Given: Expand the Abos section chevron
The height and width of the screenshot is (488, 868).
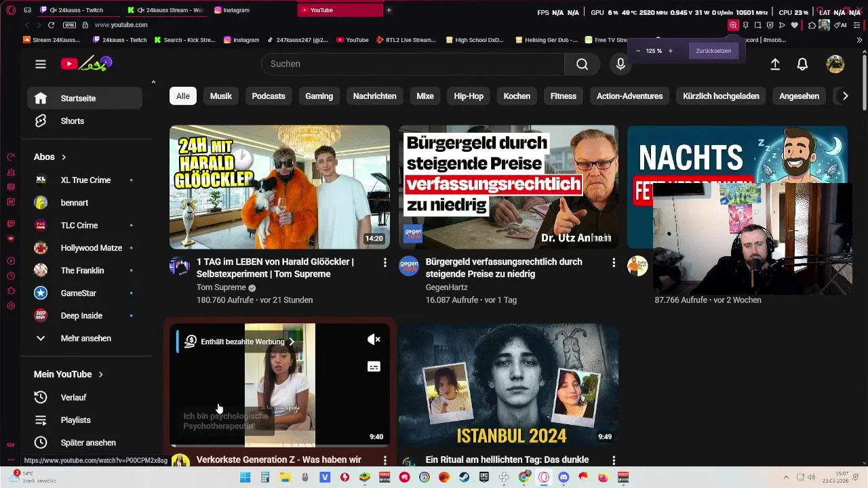Looking at the screenshot, I should click(x=64, y=157).
